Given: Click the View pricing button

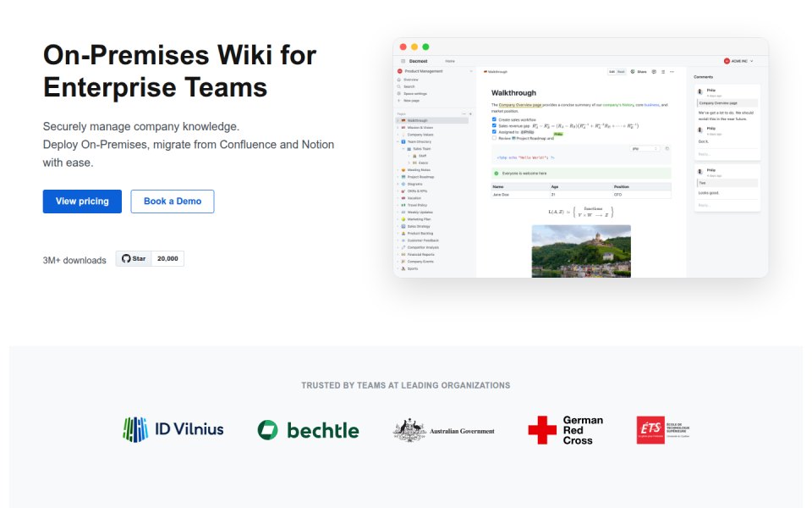Looking at the screenshot, I should 82,202.
